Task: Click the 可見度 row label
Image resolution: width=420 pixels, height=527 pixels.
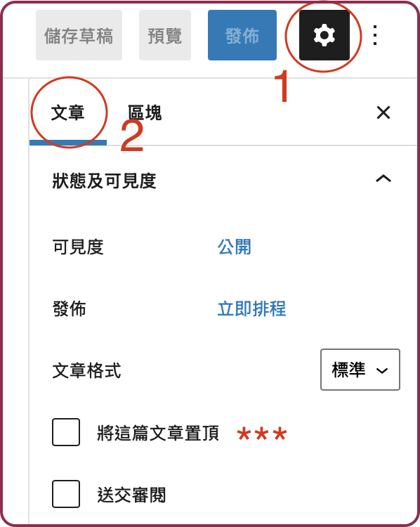Action: pos(78,247)
